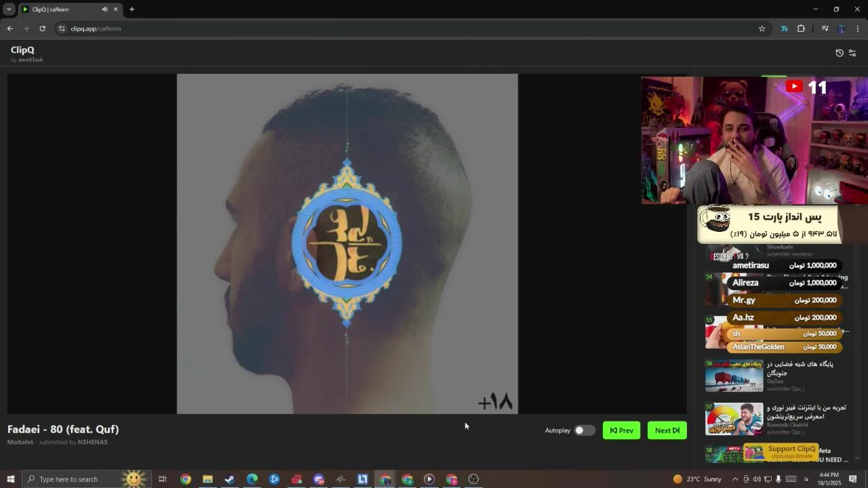
Task: Open weather 23°C Sunny widget
Action: click(697, 479)
